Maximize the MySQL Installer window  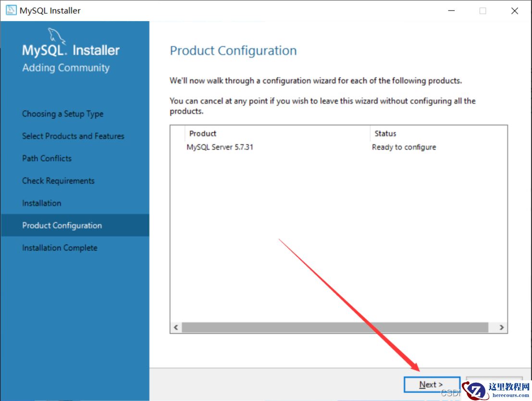click(483, 11)
